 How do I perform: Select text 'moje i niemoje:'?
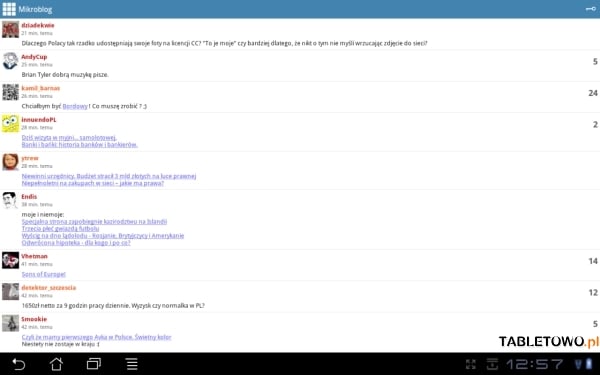pos(43,214)
